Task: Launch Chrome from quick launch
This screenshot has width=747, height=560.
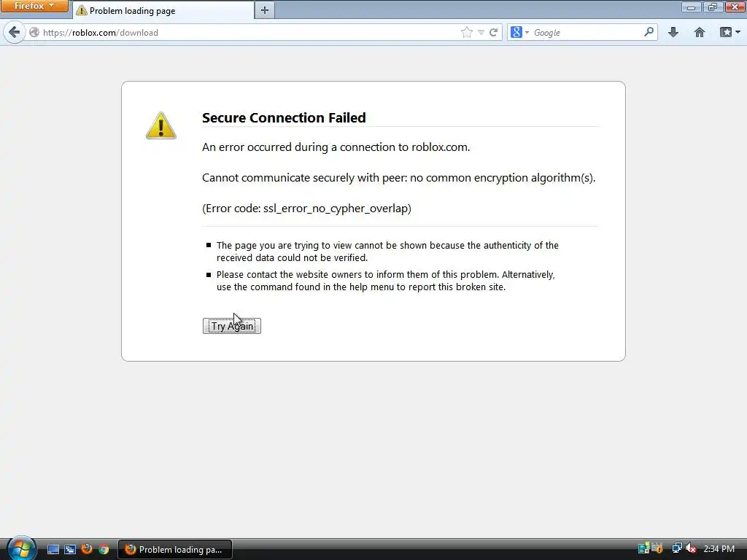Action: [104, 549]
